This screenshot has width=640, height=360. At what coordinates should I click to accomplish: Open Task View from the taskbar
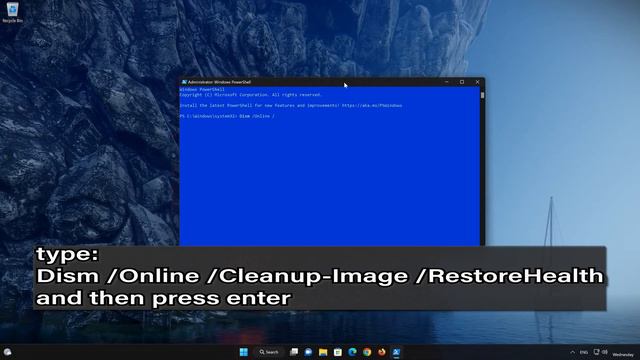293,352
